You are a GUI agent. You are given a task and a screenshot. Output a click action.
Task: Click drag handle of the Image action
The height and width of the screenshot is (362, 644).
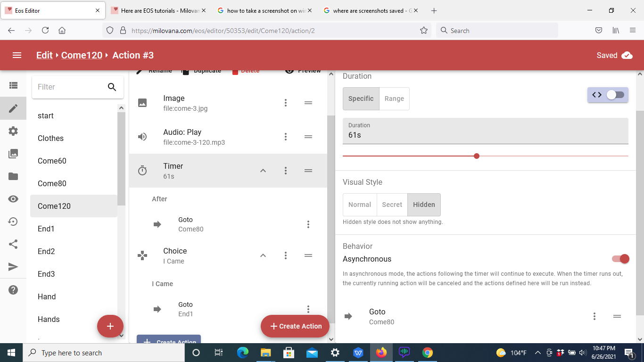(308, 103)
